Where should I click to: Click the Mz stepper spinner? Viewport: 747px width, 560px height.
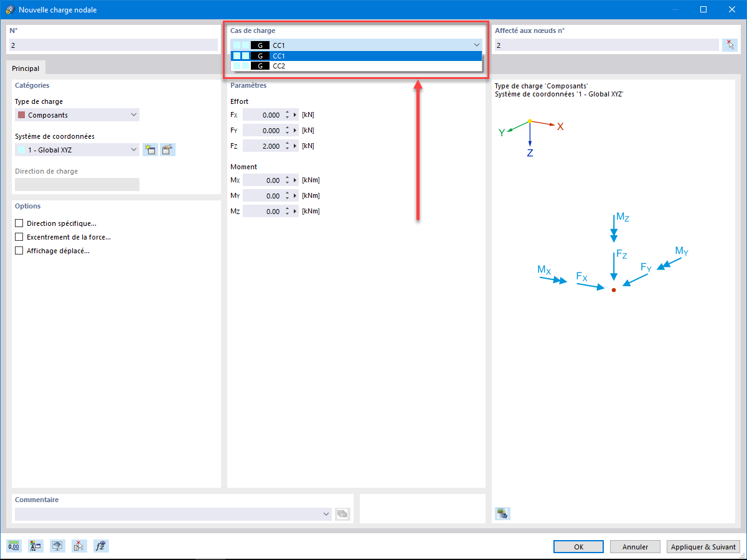(x=287, y=212)
